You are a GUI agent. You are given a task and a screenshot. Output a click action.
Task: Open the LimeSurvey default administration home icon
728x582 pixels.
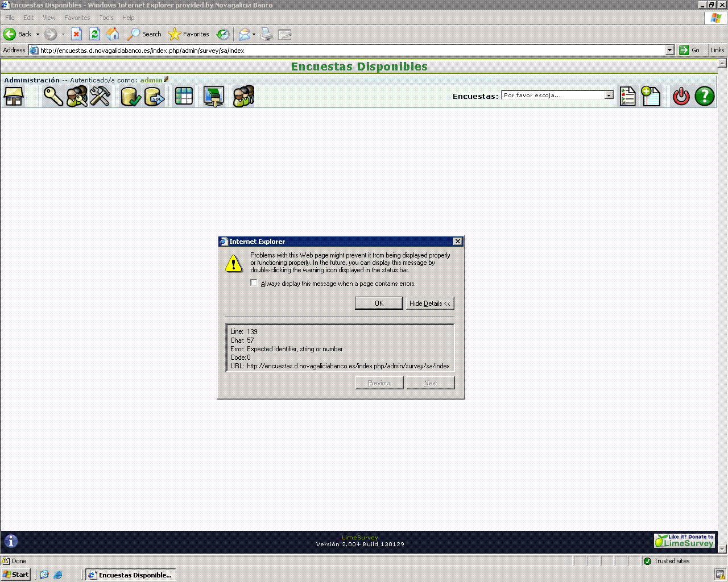click(14, 96)
